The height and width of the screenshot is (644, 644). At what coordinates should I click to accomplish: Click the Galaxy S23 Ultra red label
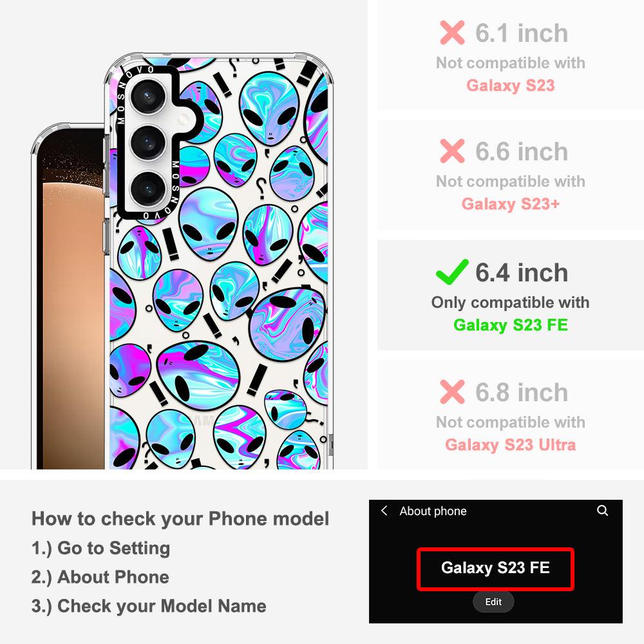click(511, 444)
